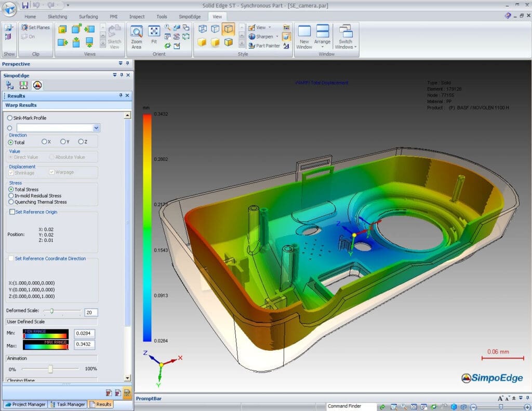Click the Deformed Scale slider handle
The height and width of the screenshot is (411, 532).
coord(52,311)
